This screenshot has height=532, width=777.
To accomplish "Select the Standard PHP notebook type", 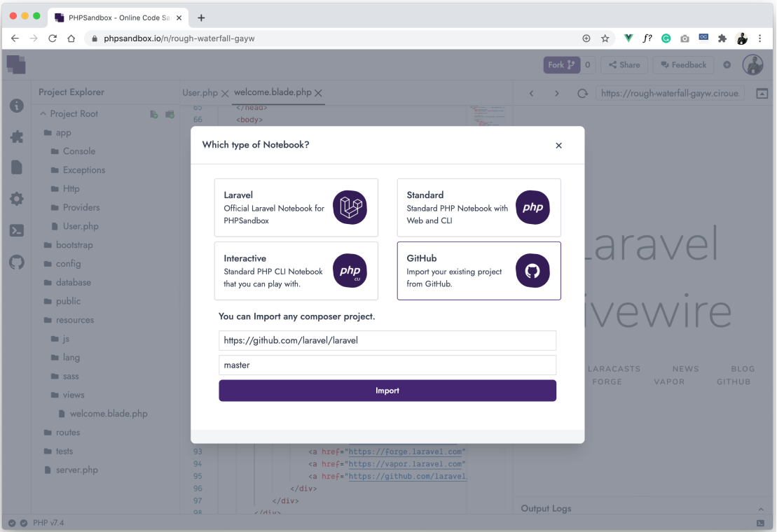I will (x=479, y=207).
